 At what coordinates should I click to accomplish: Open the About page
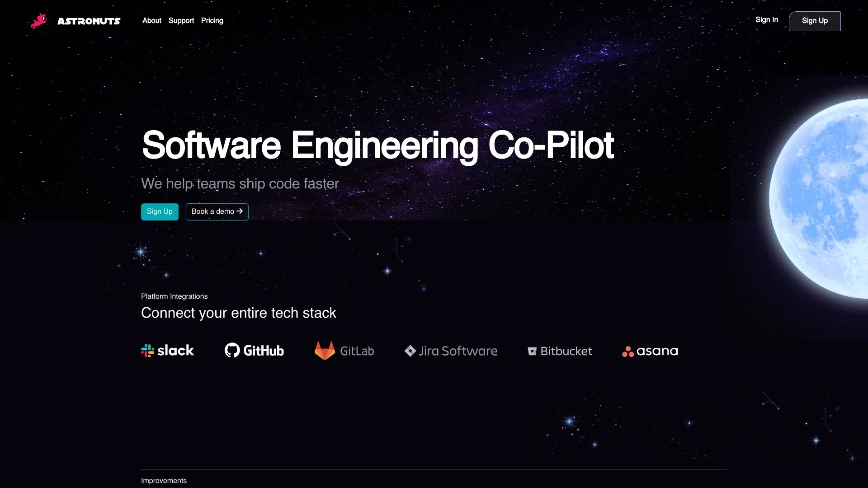coord(151,21)
